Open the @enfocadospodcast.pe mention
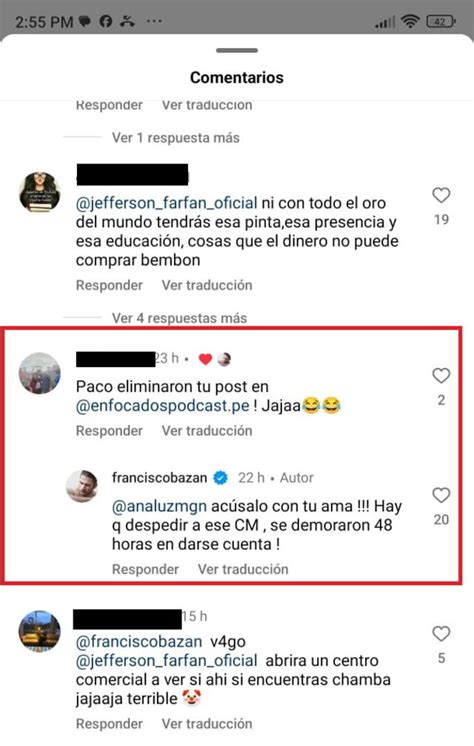This screenshot has width=474, height=746. click(163, 406)
